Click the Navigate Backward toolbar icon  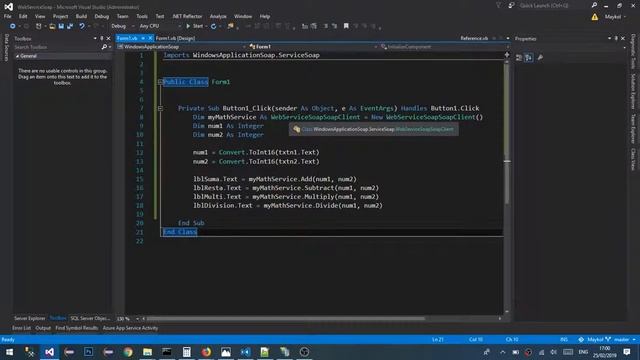tap(13, 26)
